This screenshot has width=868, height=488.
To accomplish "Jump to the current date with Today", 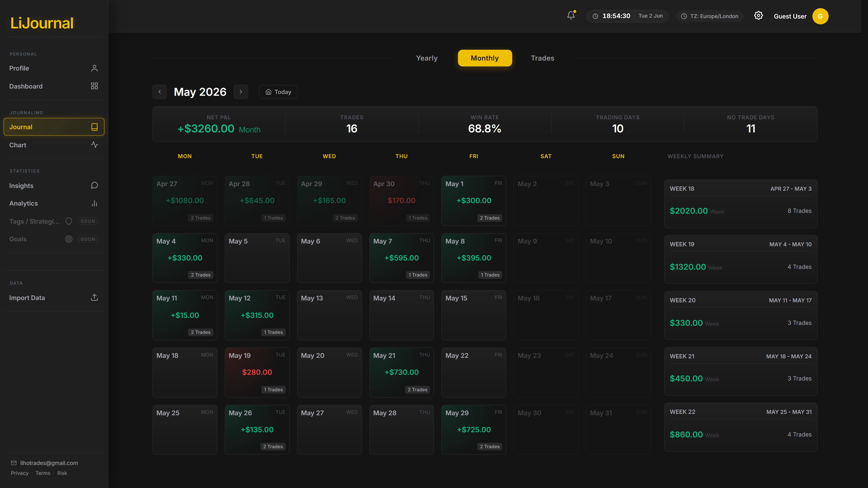I will (278, 92).
